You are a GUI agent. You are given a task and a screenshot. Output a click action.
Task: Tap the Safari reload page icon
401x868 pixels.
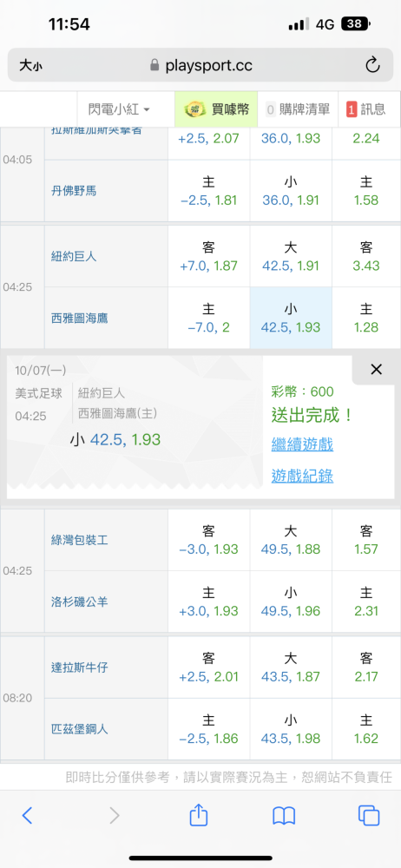pyautogui.click(x=372, y=65)
